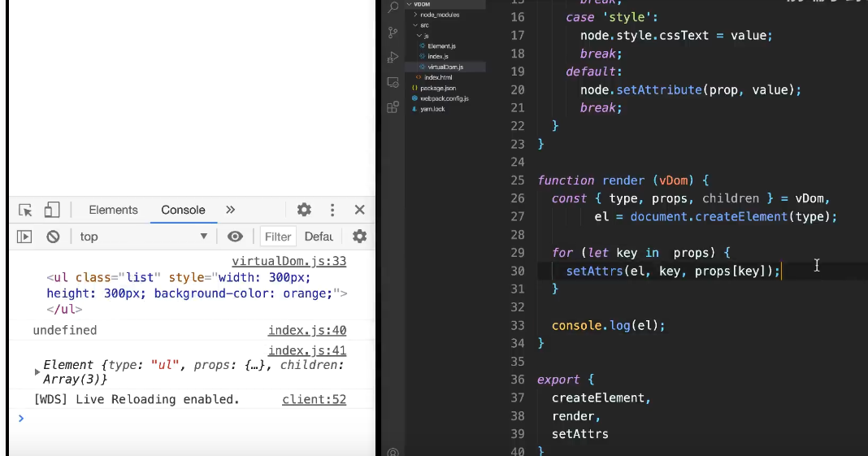Image resolution: width=868 pixels, height=456 pixels.
Task: Switch to the Console tab
Action: pyautogui.click(x=183, y=210)
